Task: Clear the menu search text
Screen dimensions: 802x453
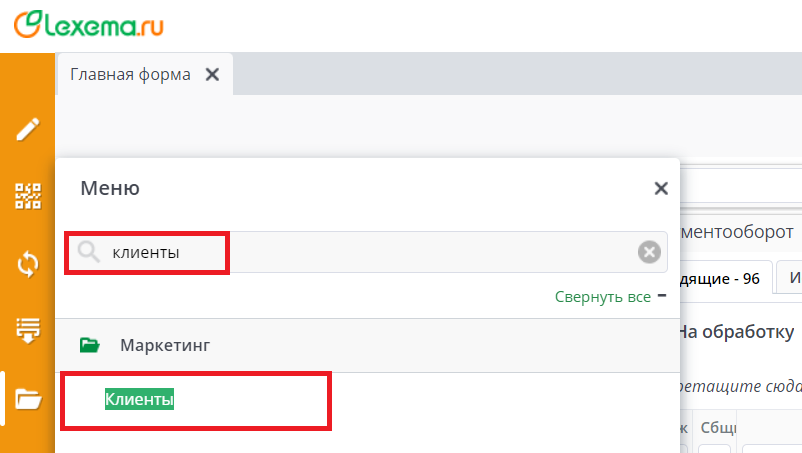Action: point(649,253)
